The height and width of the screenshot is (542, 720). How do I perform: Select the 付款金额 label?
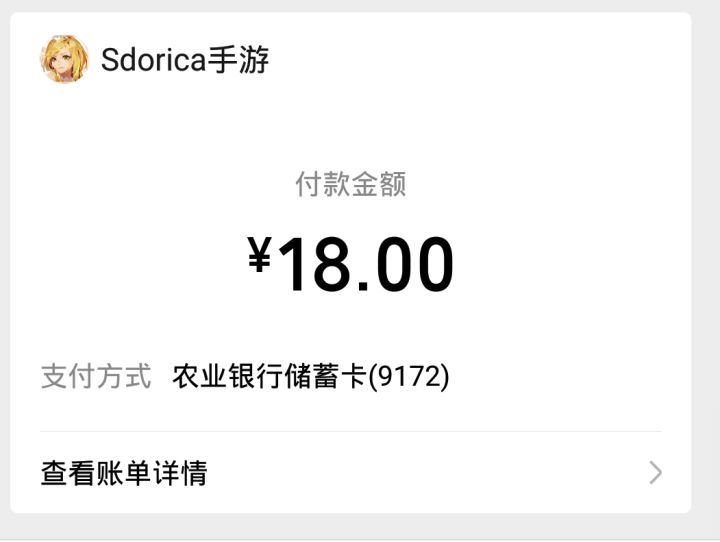coord(351,184)
